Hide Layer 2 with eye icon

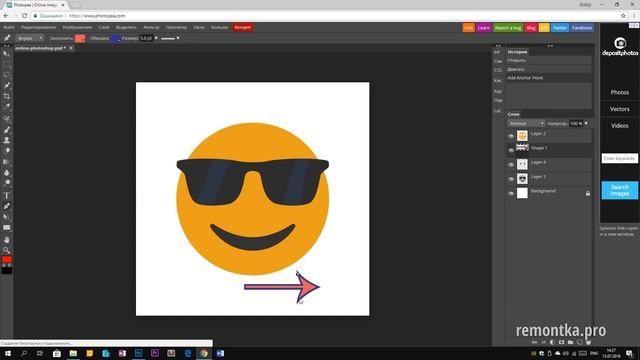(511, 136)
